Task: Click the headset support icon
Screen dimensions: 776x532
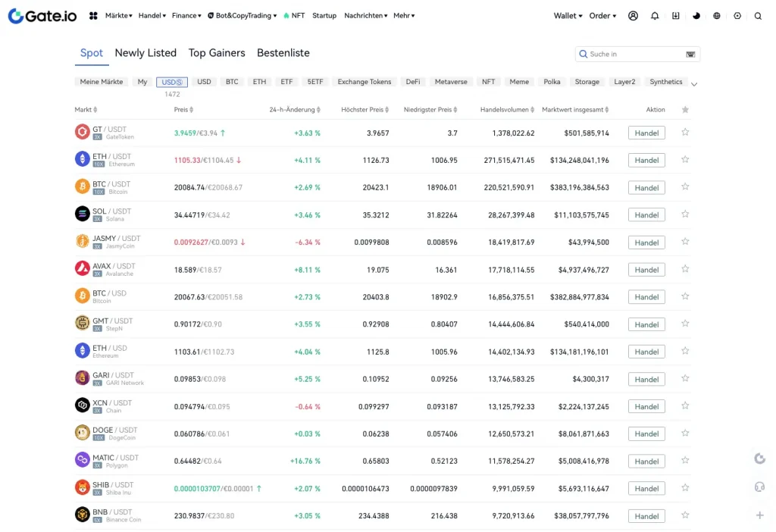Action: pyautogui.click(x=759, y=487)
